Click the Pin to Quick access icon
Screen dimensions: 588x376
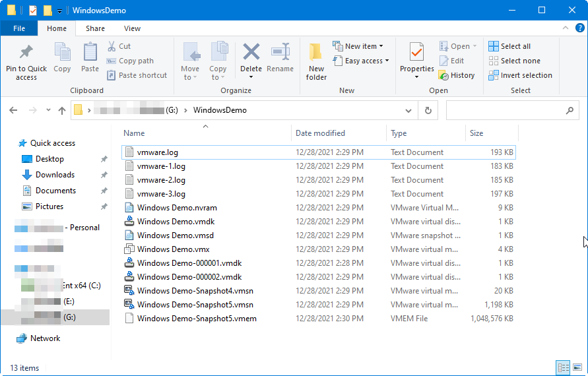pos(26,53)
